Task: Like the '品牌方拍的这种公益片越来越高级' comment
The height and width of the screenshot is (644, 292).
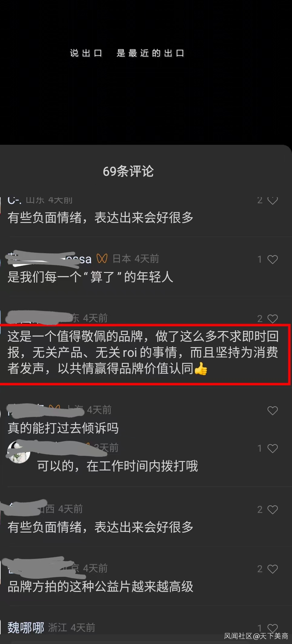Action: coord(272,569)
